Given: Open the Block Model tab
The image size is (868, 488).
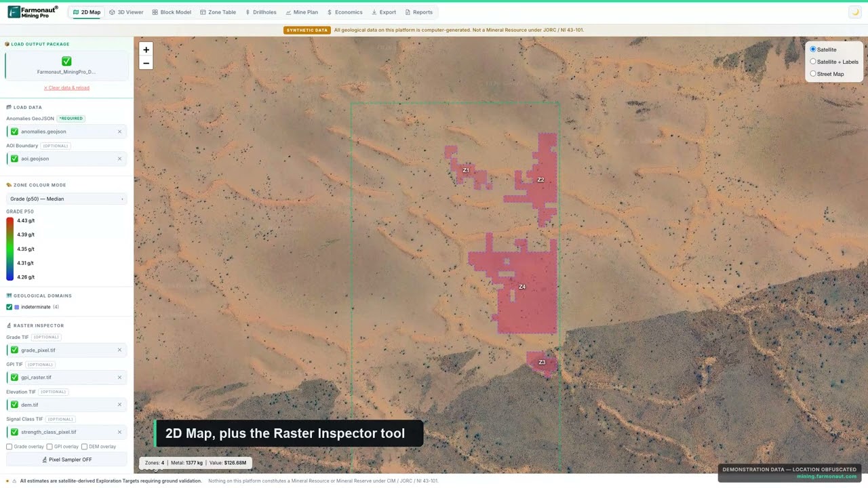Looking at the screenshot, I should tap(172, 12).
